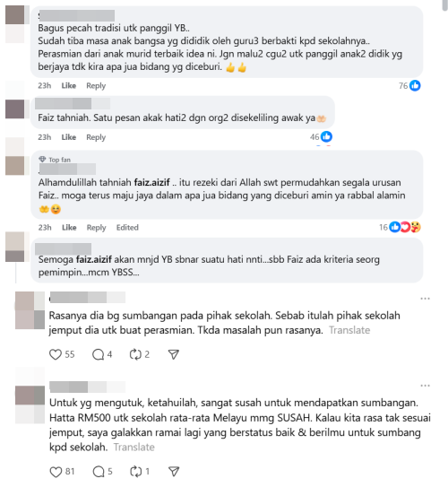
Task: Heart the post with 81 likes
Action: pos(56,472)
